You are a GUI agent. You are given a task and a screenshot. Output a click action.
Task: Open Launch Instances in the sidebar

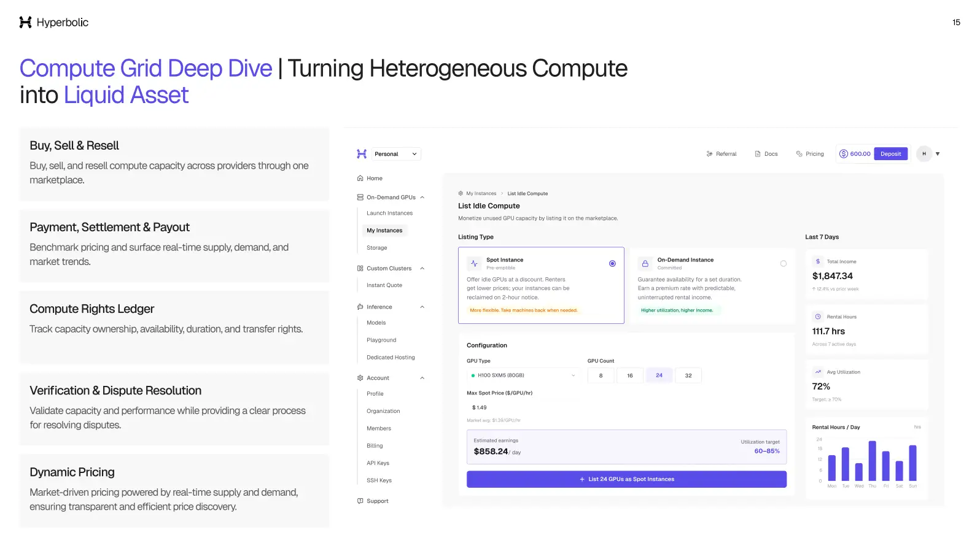coord(390,213)
